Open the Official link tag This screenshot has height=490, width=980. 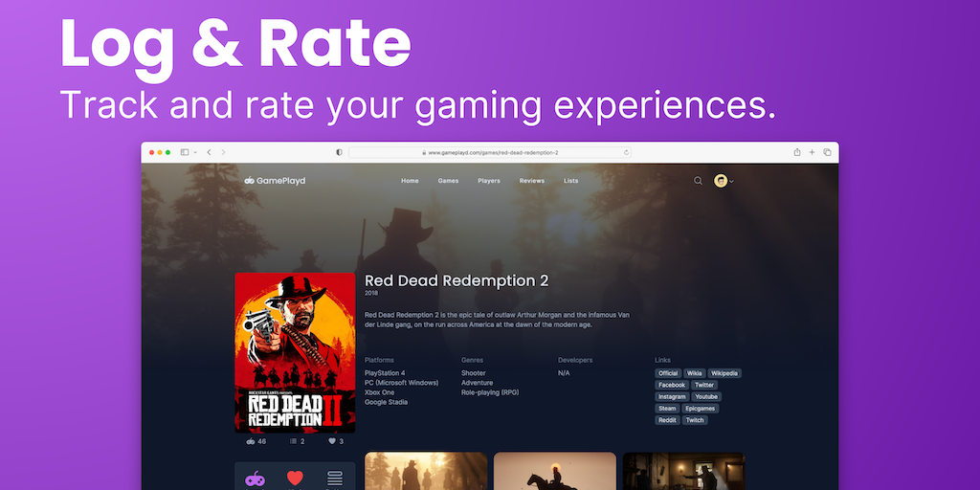(668, 373)
